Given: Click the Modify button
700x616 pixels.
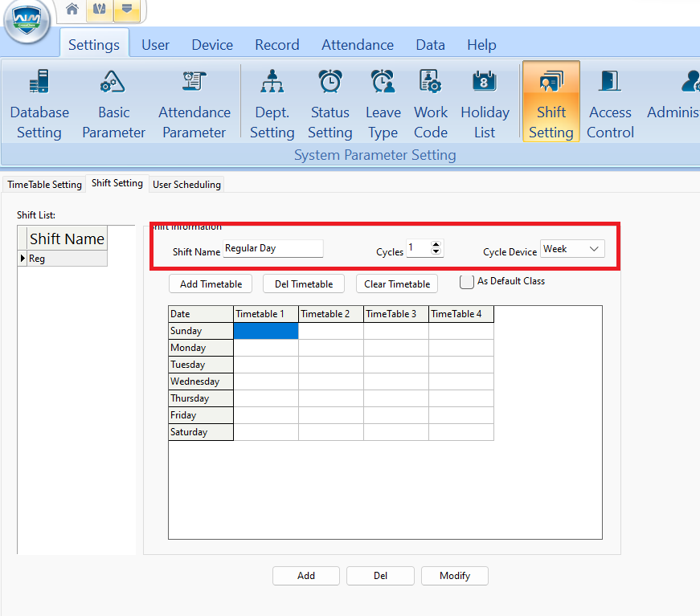Looking at the screenshot, I should click(455, 576).
